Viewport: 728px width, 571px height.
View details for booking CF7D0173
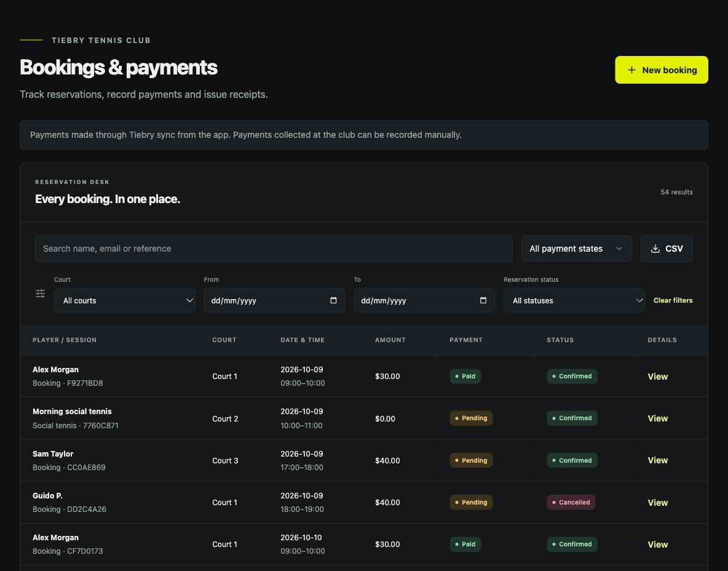657,544
